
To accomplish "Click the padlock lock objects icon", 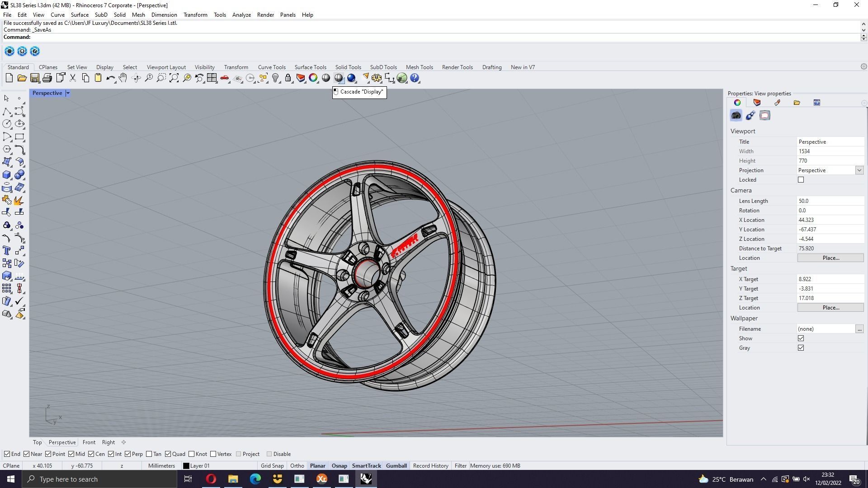I will click(x=288, y=78).
